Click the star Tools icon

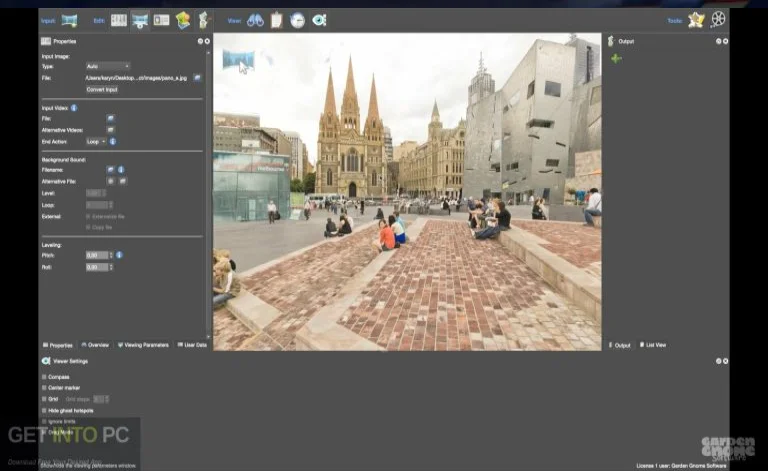click(x=696, y=20)
